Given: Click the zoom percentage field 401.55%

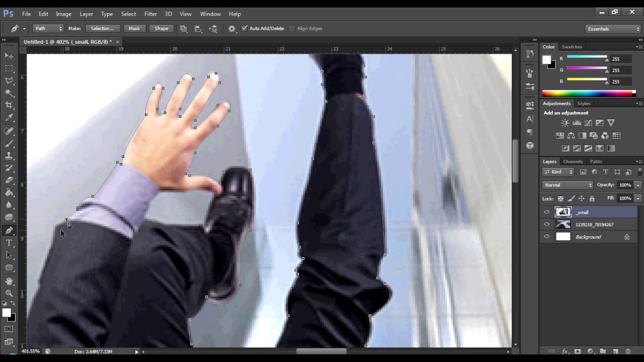Looking at the screenshot, I should pyautogui.click(x=31, y=351).
